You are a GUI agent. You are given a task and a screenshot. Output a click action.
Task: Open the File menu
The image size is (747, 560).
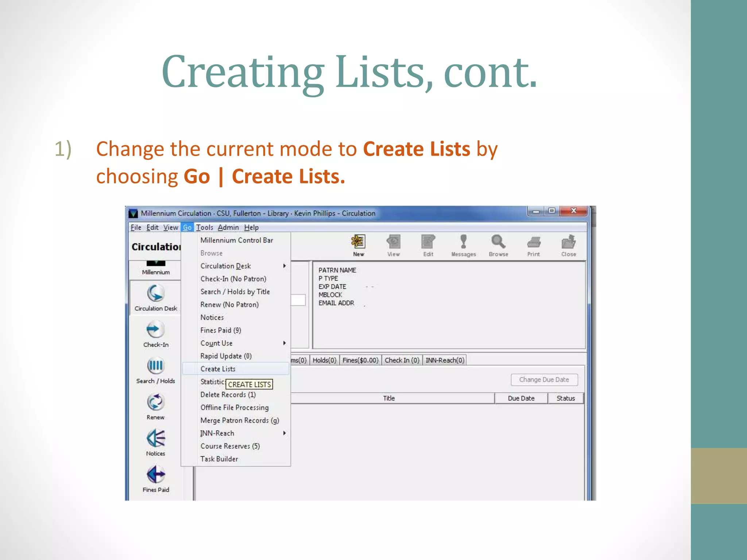(136, 227)
